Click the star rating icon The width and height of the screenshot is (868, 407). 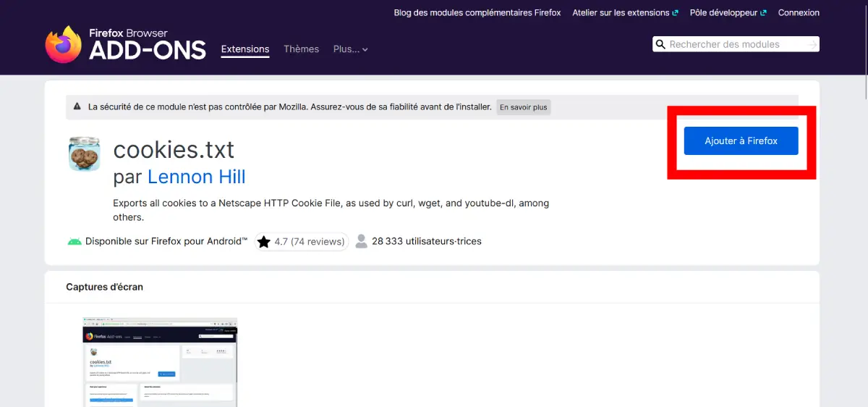263,242
